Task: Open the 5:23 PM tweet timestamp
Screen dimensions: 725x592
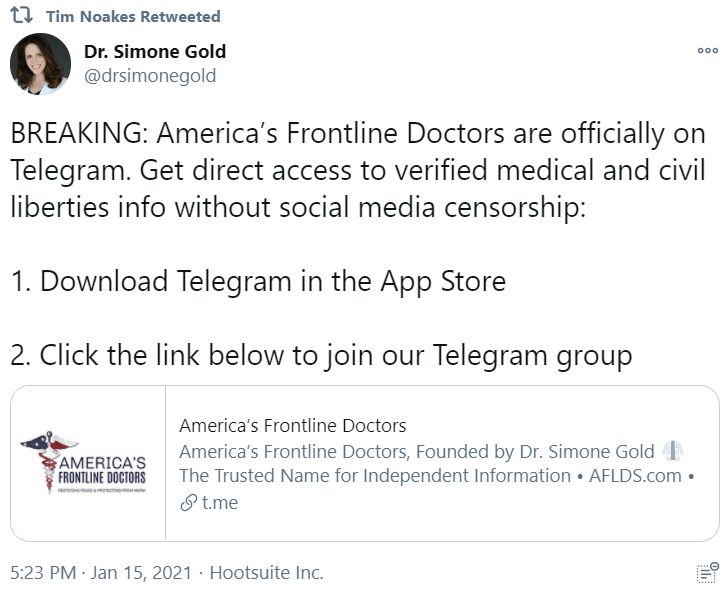Action: (x=43, y=573)
